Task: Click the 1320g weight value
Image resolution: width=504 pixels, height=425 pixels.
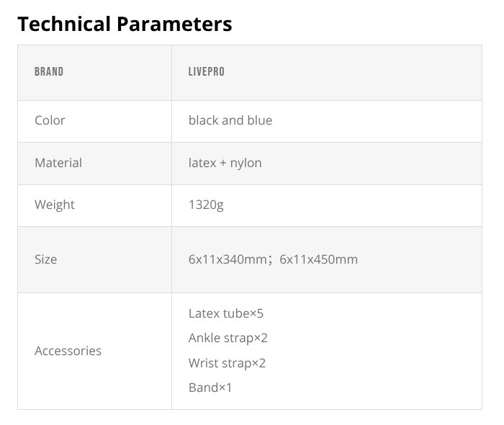Action: 206,205
